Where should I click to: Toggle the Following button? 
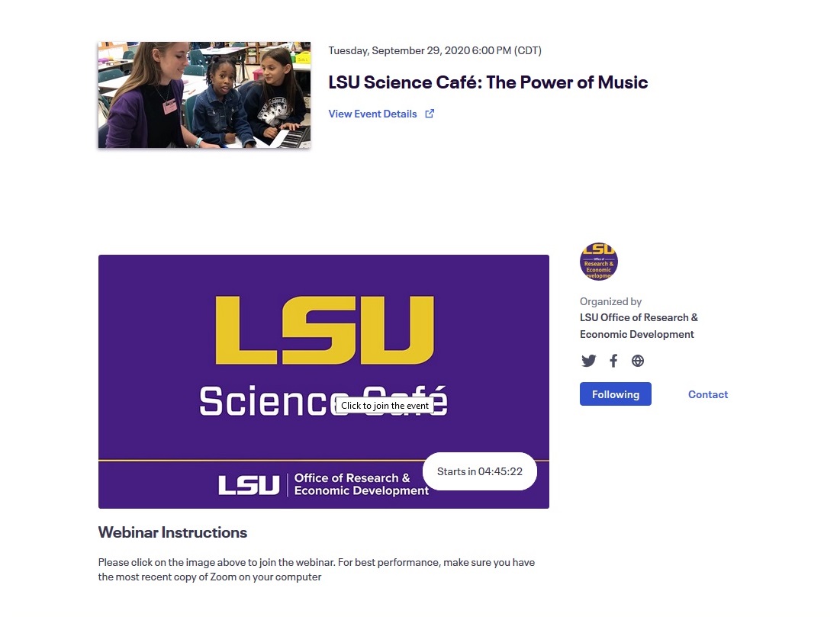615,394
